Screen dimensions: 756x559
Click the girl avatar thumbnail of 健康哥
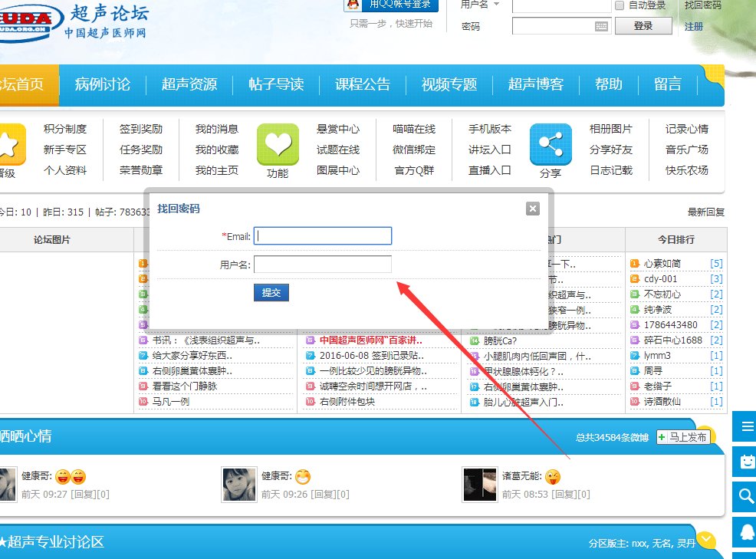239,485
